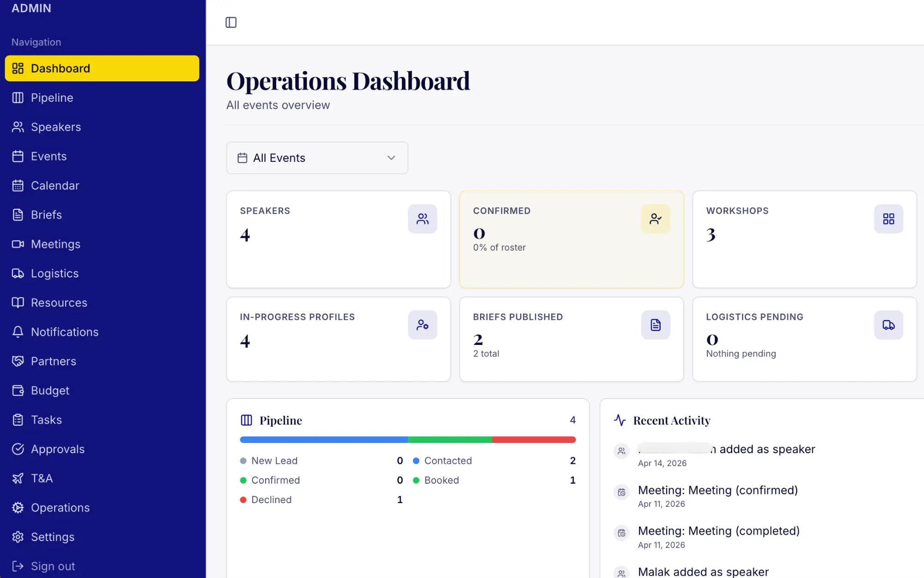Open the In-Progress Profiles card
This screenshot has width=924, height=578.
[339, 339]
